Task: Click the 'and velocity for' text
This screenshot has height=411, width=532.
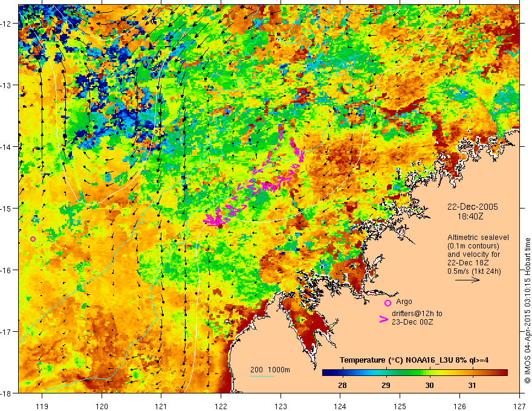Action: (x=473, y=254)
